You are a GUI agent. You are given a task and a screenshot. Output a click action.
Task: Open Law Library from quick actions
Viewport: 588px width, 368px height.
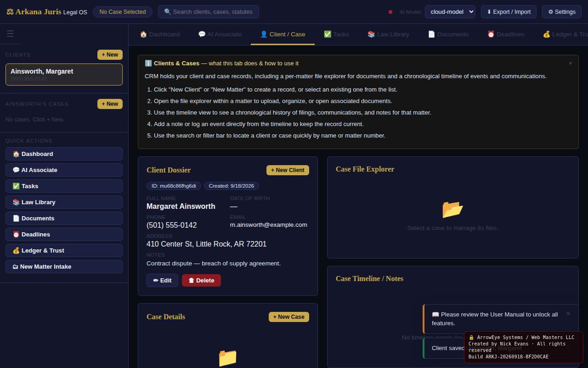coord(64,202)
